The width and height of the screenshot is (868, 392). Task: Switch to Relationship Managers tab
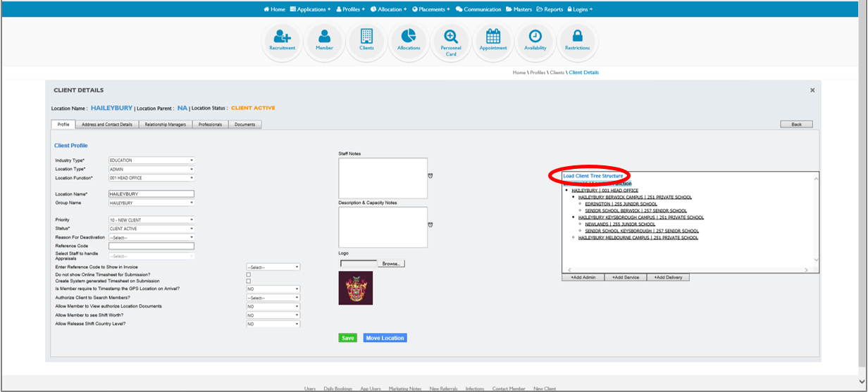pos(165,125)
